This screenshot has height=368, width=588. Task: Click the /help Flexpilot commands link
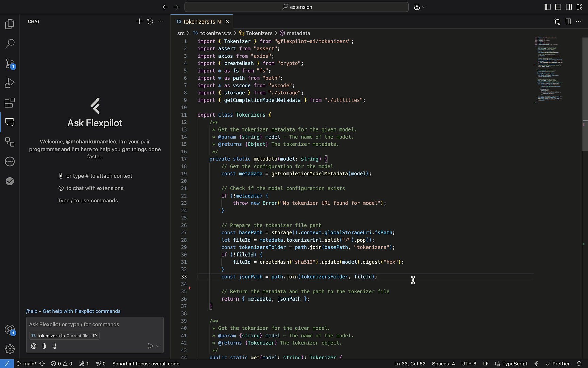pyautogui.click(x=73, y=311)
